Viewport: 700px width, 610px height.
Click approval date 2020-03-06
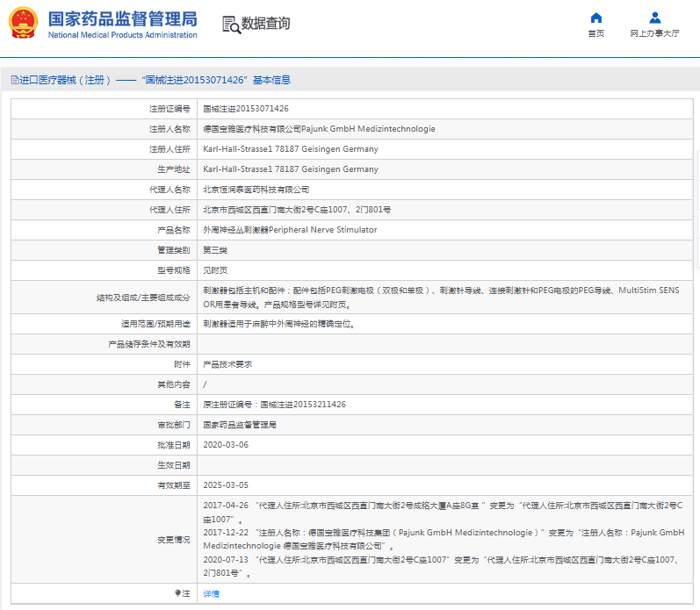click(x=226, y=445)
